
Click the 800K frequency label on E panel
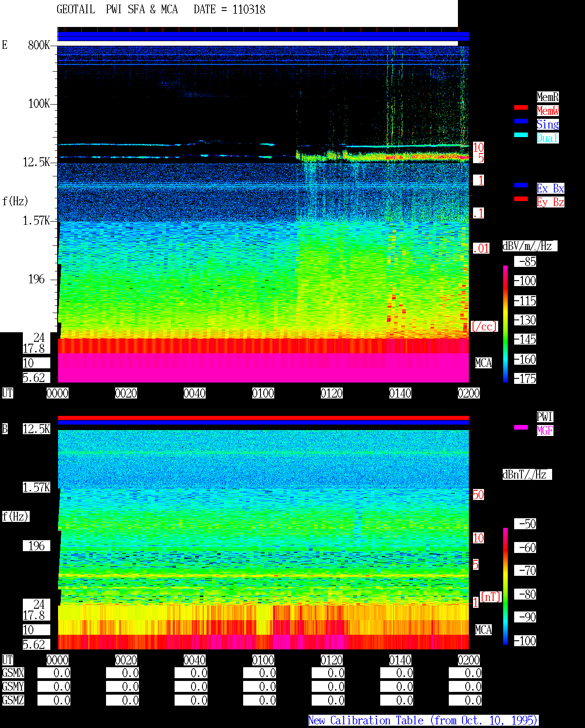pyautogui.click(x=39, y=45)
